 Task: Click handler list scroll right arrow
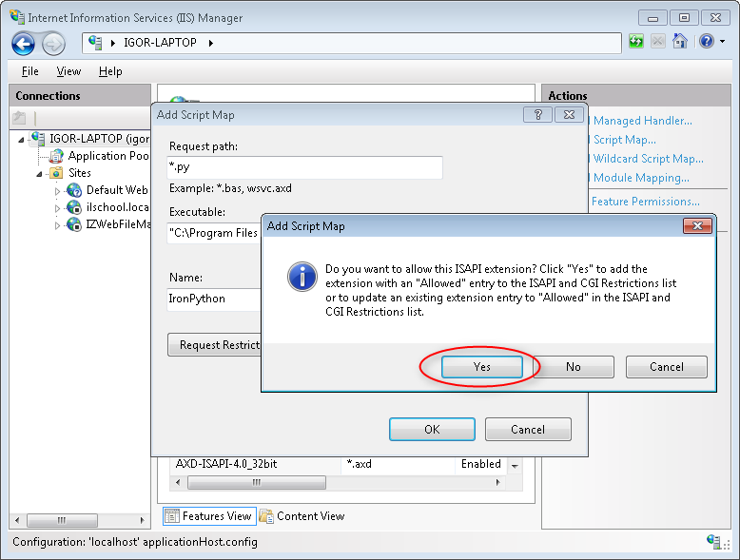click(497, 482)
